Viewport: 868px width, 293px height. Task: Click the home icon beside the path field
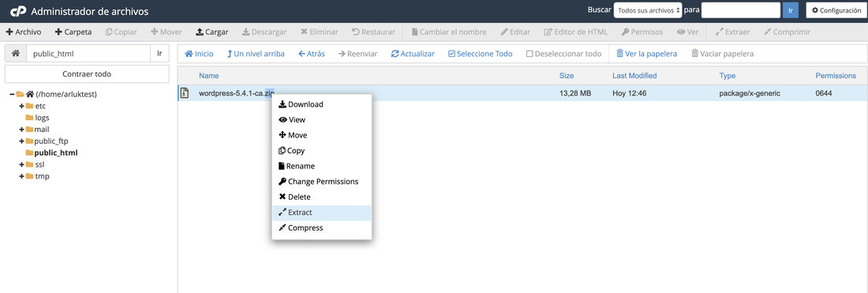16,54
